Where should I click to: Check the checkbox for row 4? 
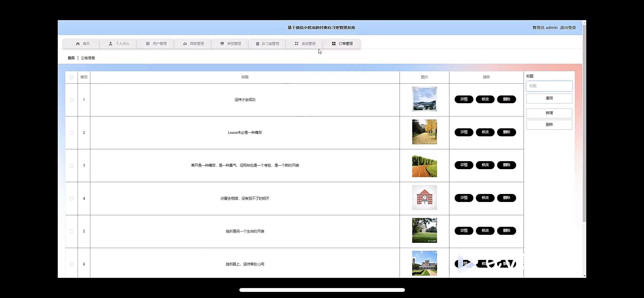[x=71, y=198]
